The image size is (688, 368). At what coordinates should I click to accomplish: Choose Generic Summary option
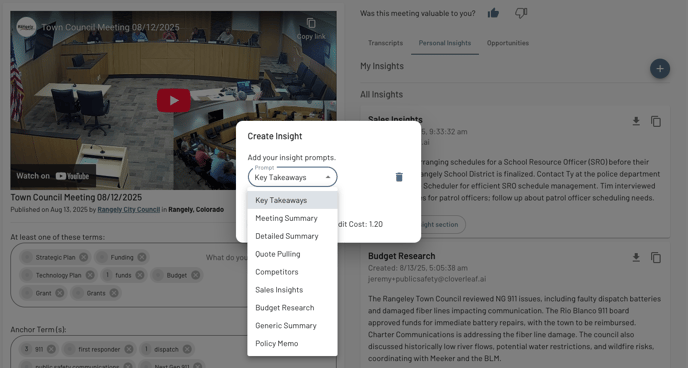[292, 326]
